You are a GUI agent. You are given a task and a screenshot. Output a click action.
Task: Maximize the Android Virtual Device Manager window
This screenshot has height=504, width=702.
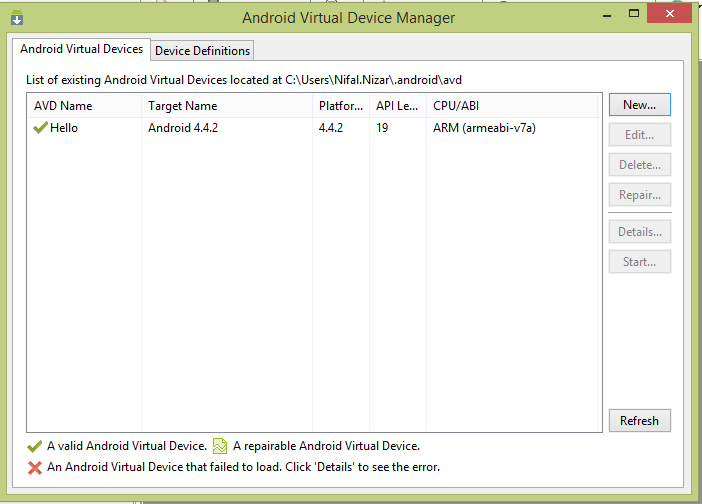click(634, 13)
